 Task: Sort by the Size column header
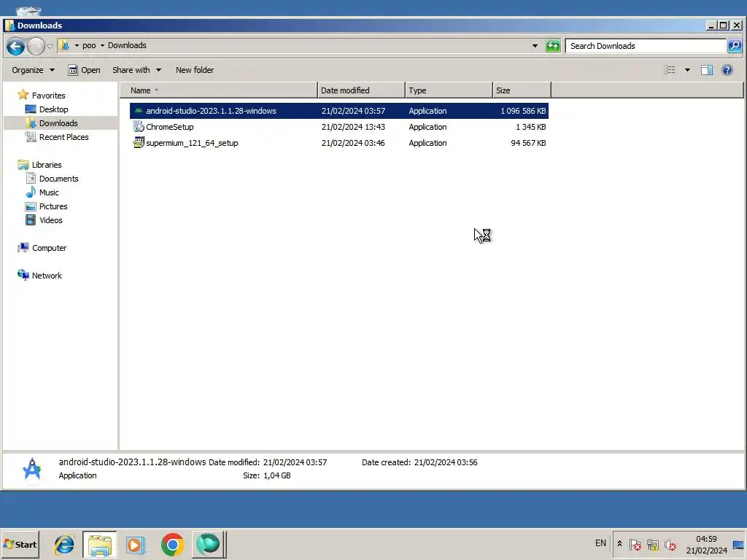tap(522, 90)
